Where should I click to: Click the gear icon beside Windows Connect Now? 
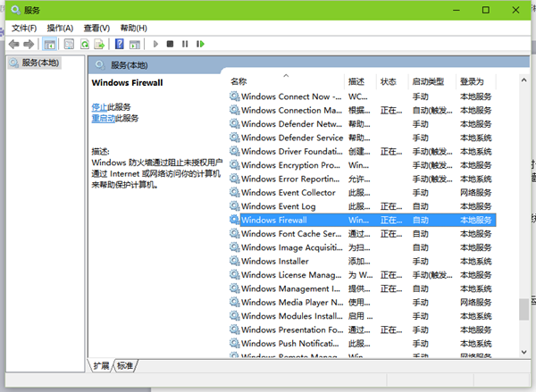234,96
